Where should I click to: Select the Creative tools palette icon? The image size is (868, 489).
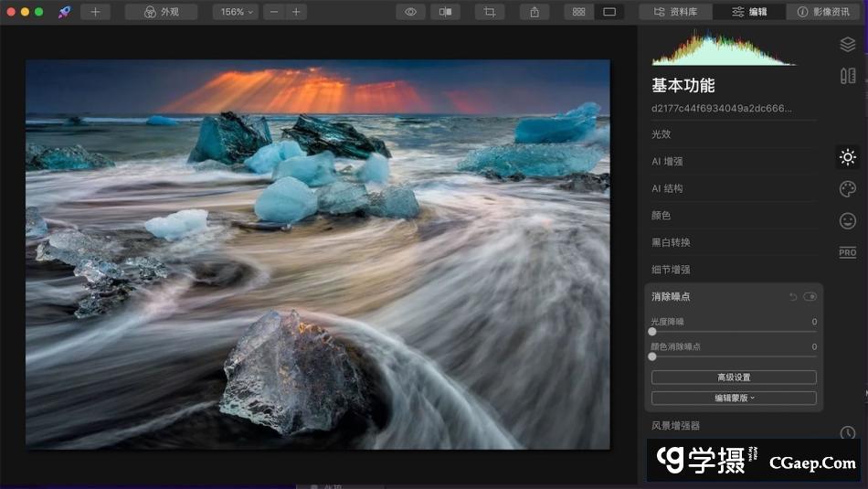pyautogui.click(x=847, y=189)
